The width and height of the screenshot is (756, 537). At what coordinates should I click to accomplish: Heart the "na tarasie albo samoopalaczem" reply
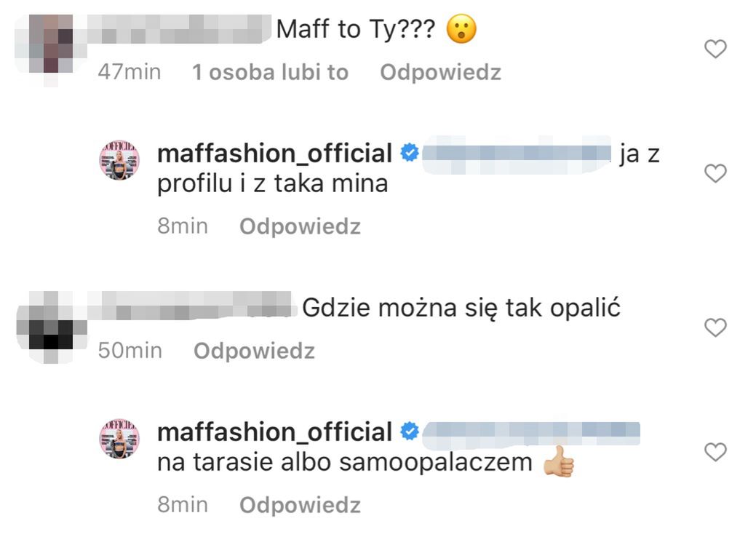[716, 452]
